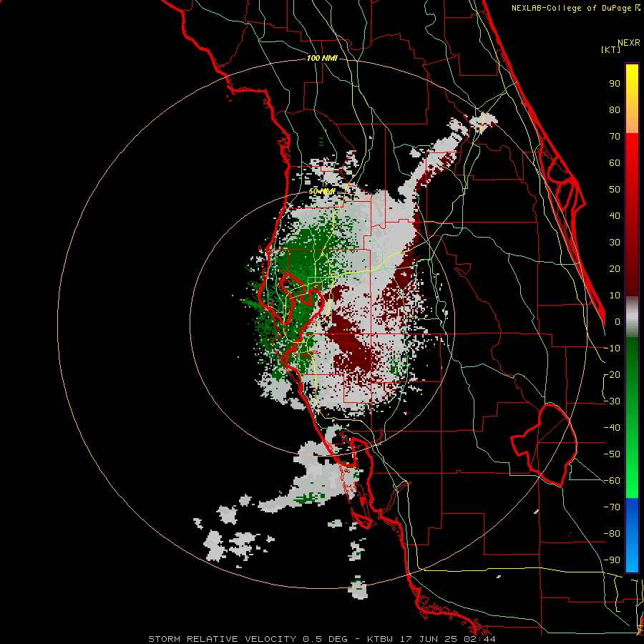Screen dimensions: 644x644
Task: Click the -50 value on velocity scale
Action: (612, 454)
